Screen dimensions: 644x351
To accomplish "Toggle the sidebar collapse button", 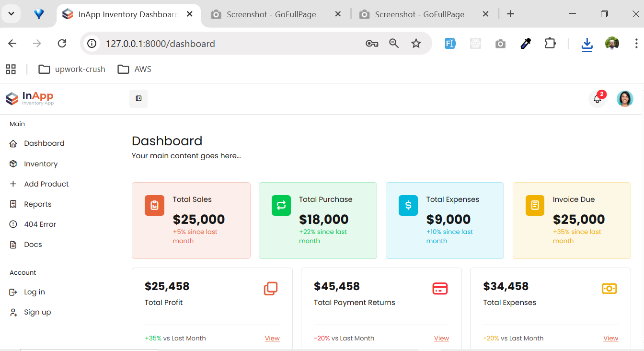I will 138,99.
